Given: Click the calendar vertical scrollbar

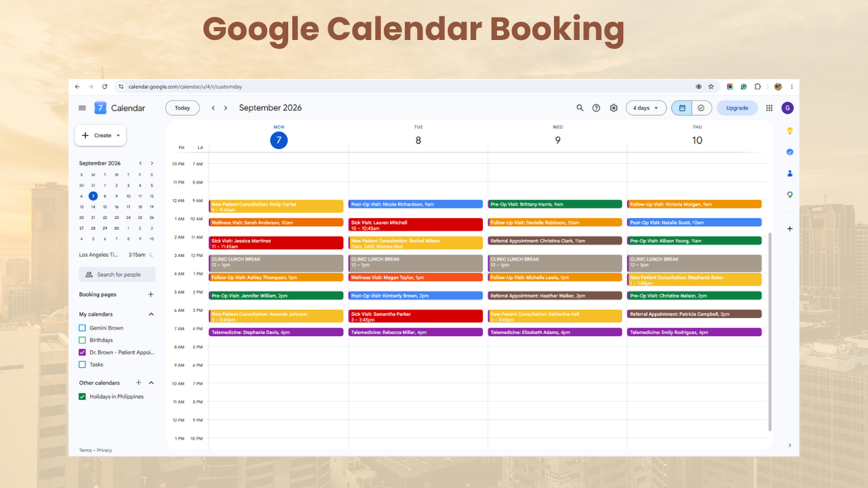Looking at the screenshot, I should click(x=770, y=332).
